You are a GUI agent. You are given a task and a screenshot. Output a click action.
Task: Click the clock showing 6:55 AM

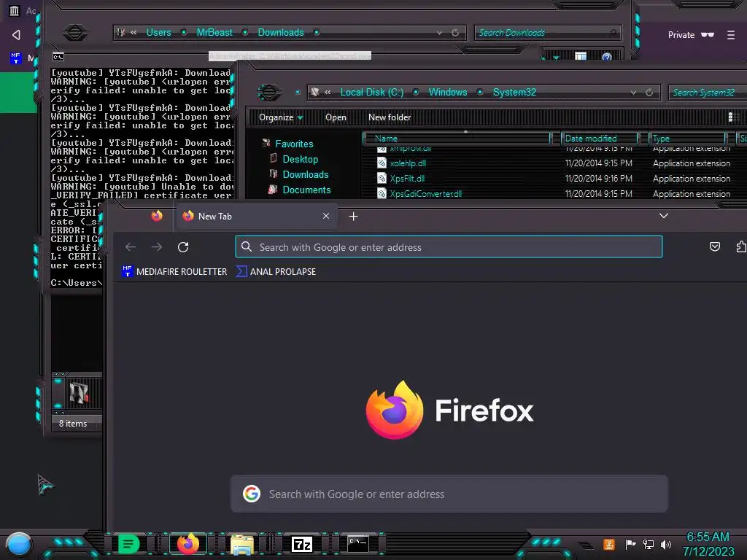pos(708,537)
